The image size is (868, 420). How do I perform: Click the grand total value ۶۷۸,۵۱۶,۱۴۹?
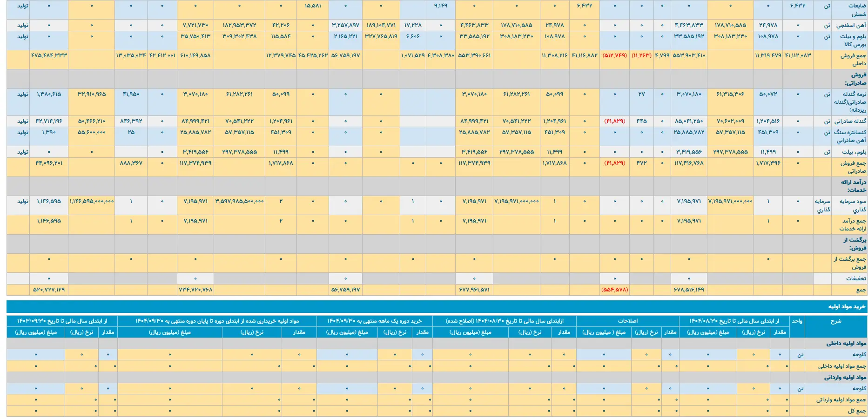click(x=688, y=290)
